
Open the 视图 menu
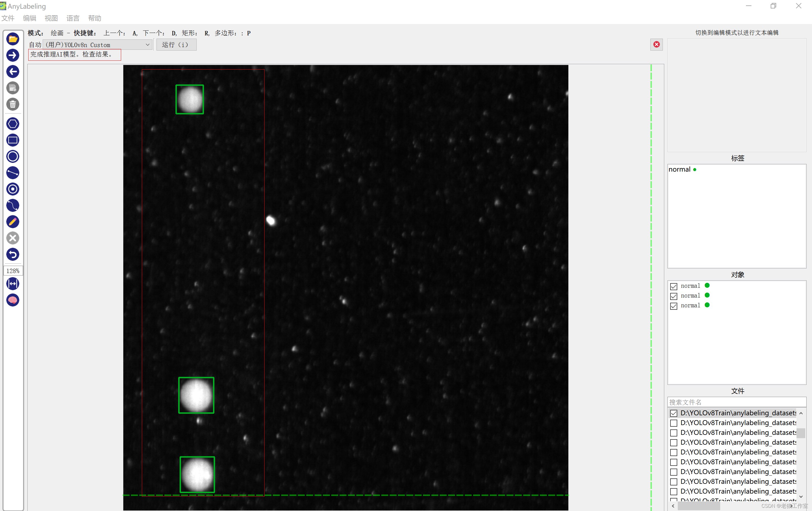pos(51,18)
